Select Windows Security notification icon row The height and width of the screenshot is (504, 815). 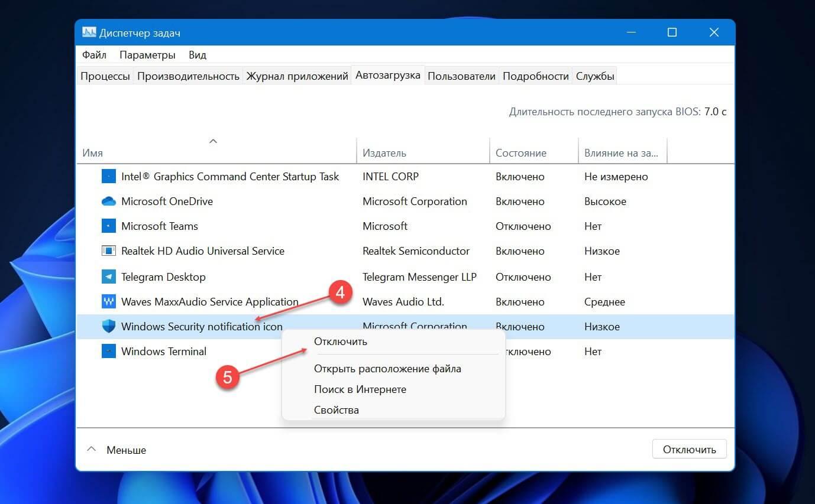406,326
